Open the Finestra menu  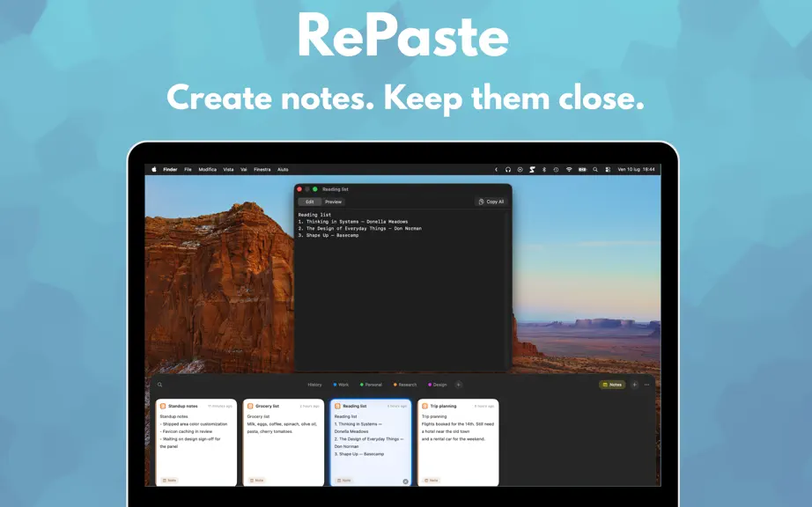[262, 169]
